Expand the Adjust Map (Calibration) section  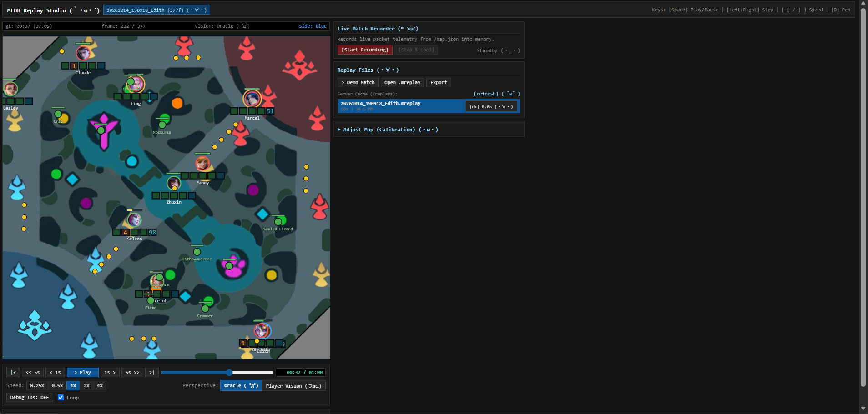pos(387,130)
